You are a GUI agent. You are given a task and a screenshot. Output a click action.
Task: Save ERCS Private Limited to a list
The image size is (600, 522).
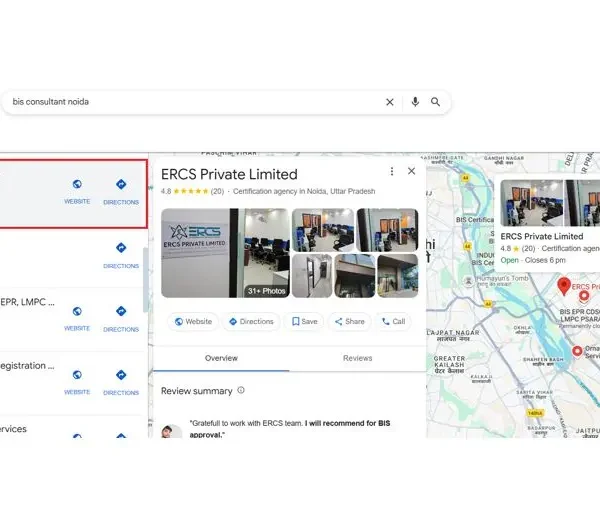click(x=305, y=321)
